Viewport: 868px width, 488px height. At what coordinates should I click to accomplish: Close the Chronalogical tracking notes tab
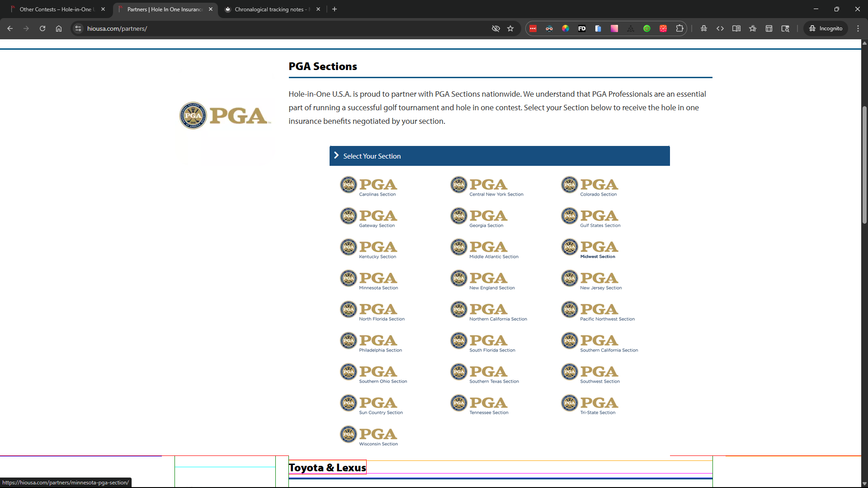[318, 9]
